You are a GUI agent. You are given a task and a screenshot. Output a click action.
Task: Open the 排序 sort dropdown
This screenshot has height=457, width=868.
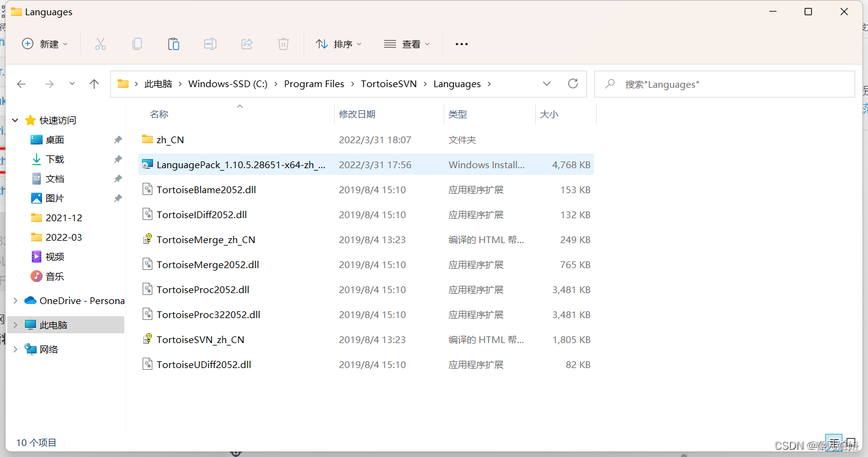click(339, 44)
